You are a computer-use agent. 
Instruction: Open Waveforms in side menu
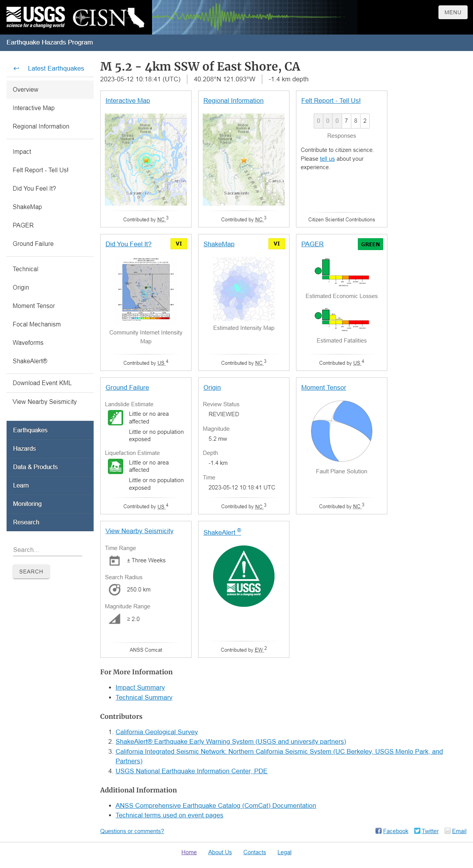coord(50,343)
